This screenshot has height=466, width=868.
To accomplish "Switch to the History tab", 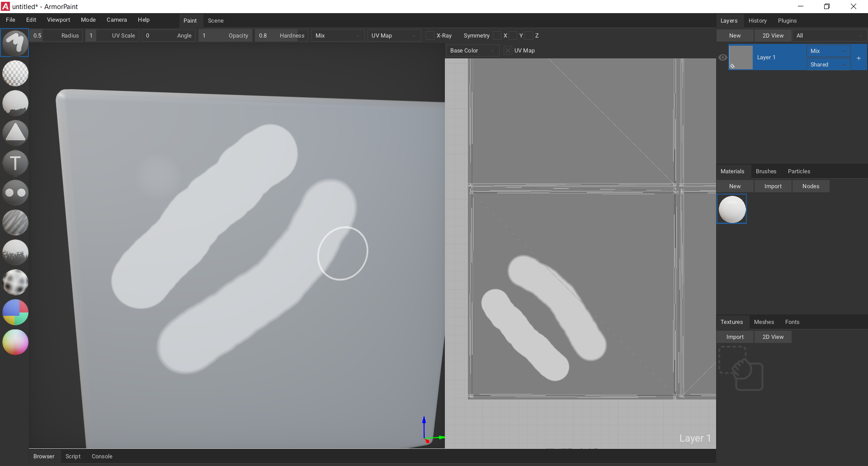I will (x=757, y=20).
